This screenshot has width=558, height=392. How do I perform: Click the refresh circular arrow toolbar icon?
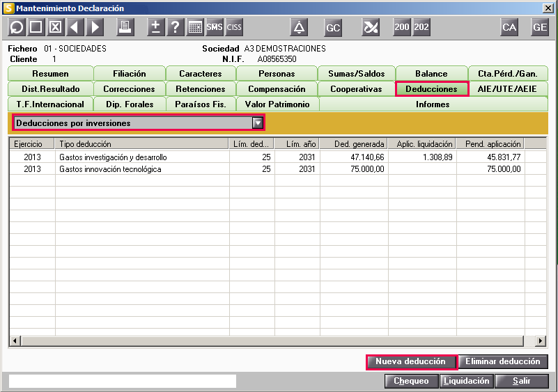[x=17, y=27]
